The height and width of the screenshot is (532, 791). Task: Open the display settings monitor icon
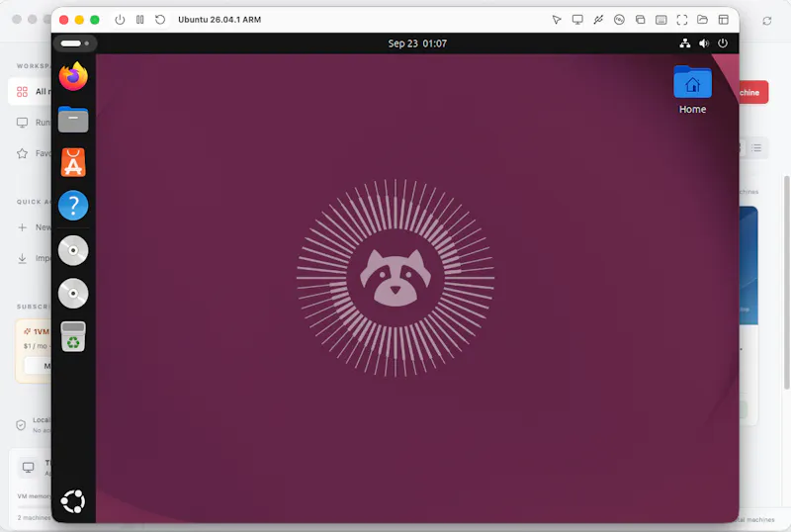(x=577, y=20)
